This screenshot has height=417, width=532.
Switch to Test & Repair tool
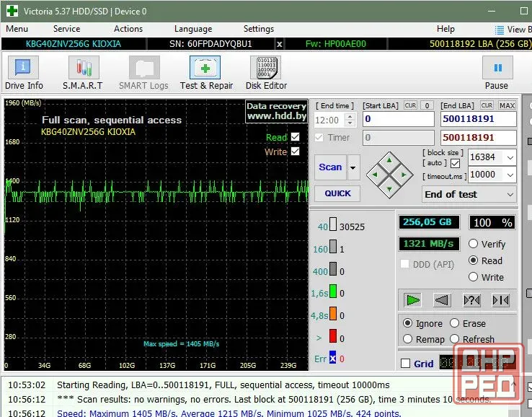(x=205, y=68)
